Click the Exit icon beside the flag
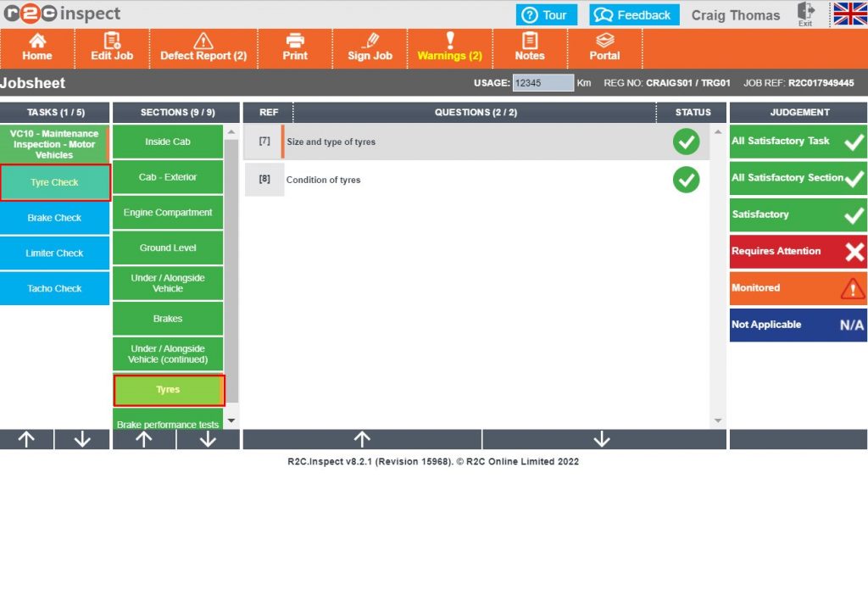This screenshot has height=601, width=868. [805, 13]
